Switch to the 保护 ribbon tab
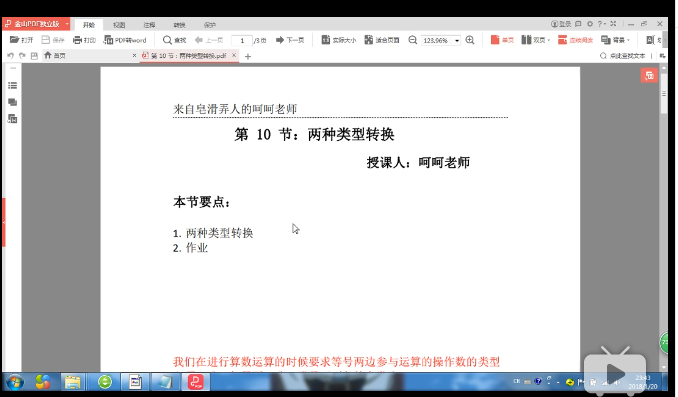The image size is (678, 397). 210,25
